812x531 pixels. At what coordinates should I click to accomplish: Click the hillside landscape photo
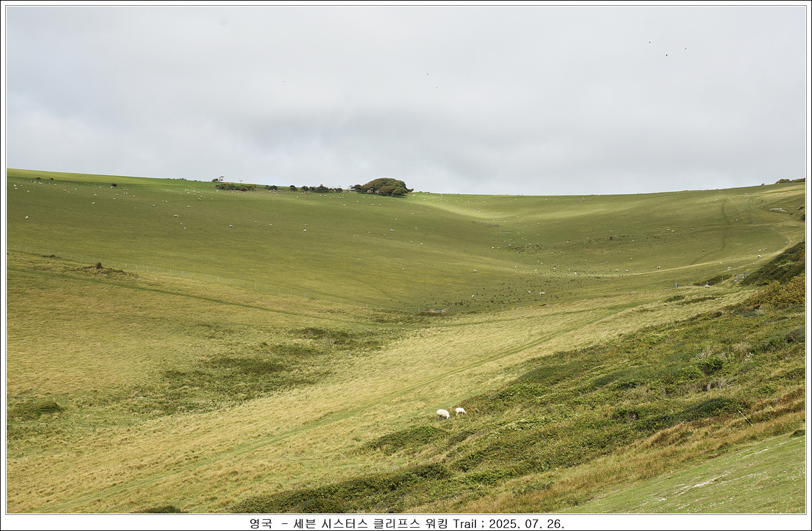click(406, 260)
